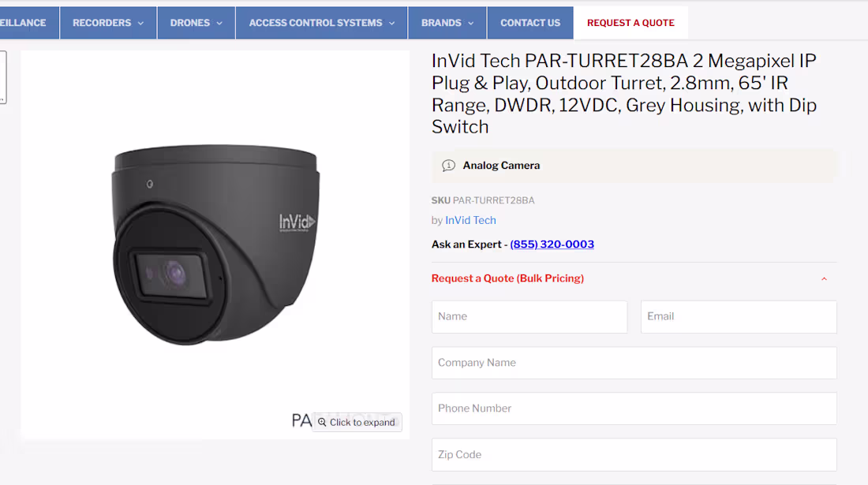The width and height of the screenshot is (868, 485).
Task: Click the InVid Tech brand link
Action: tap(470, 220)
